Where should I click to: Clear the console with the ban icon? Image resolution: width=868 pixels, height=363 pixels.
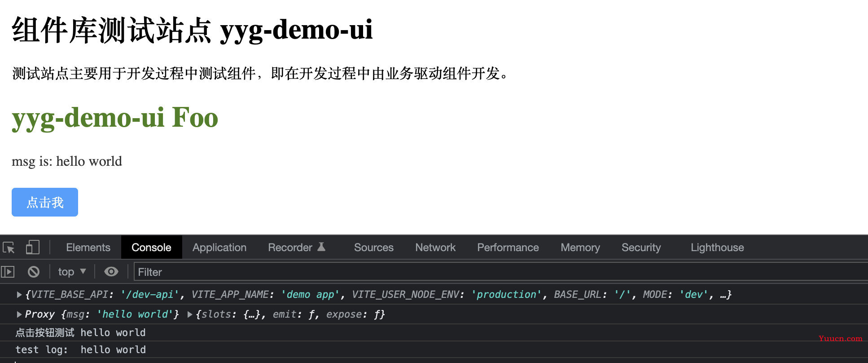pyautogui.click(x=34, y=272)
